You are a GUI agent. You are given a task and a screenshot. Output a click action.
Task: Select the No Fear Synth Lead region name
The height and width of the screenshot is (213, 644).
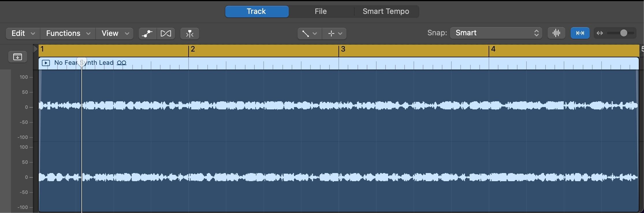click(84, 63)
